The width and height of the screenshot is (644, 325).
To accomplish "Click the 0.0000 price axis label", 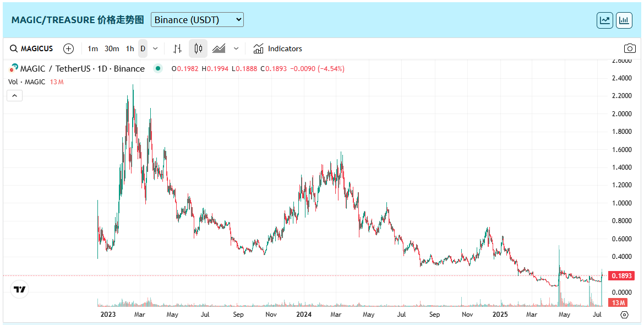I will point(622,292).
